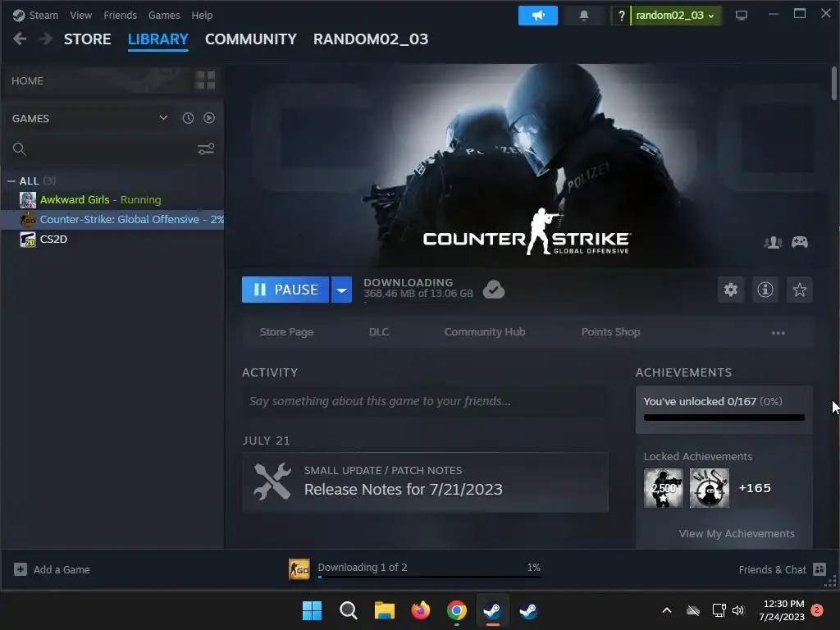This screenshot has width=840, height=630.
Task: Open game settings gear icon
Action: 731,290
